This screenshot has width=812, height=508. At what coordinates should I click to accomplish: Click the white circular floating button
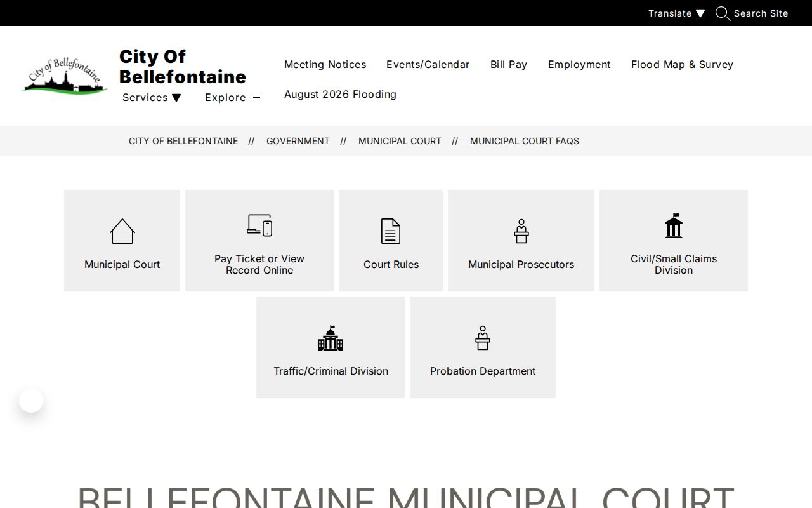click(x=31, y=401)
